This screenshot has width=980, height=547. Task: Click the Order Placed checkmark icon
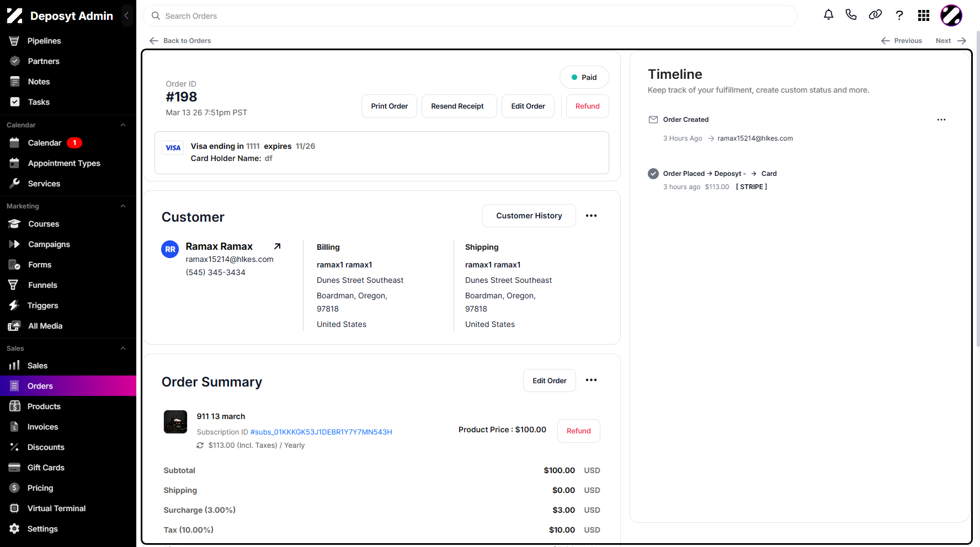653,174
